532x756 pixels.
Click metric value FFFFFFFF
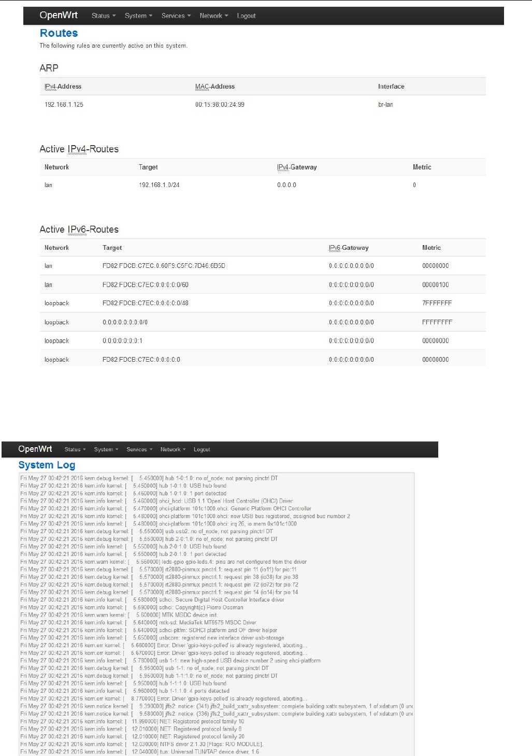pyautogui.click(x=437, y=322)
